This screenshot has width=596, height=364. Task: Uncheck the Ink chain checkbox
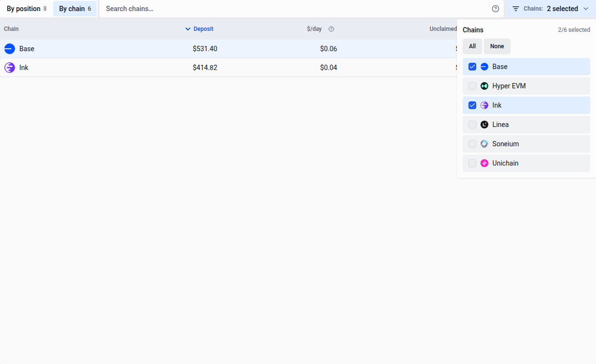point(472,105)
